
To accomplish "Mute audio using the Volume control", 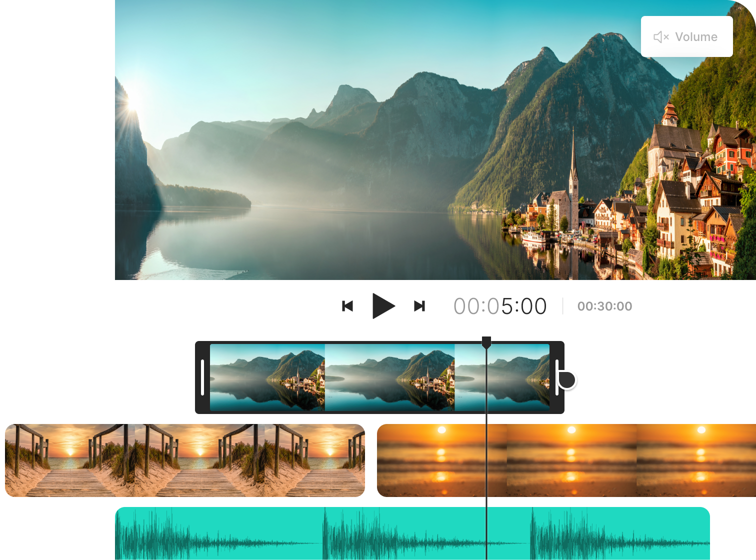I will [687, 36].
